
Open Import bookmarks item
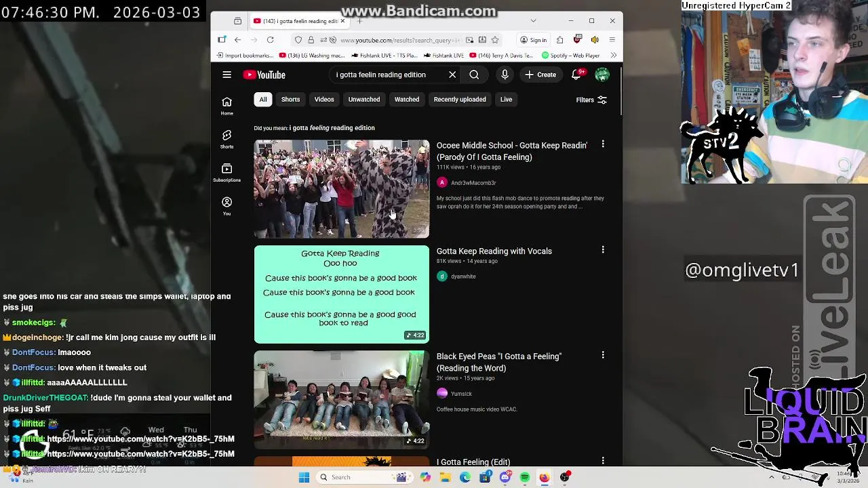(245, 56)
